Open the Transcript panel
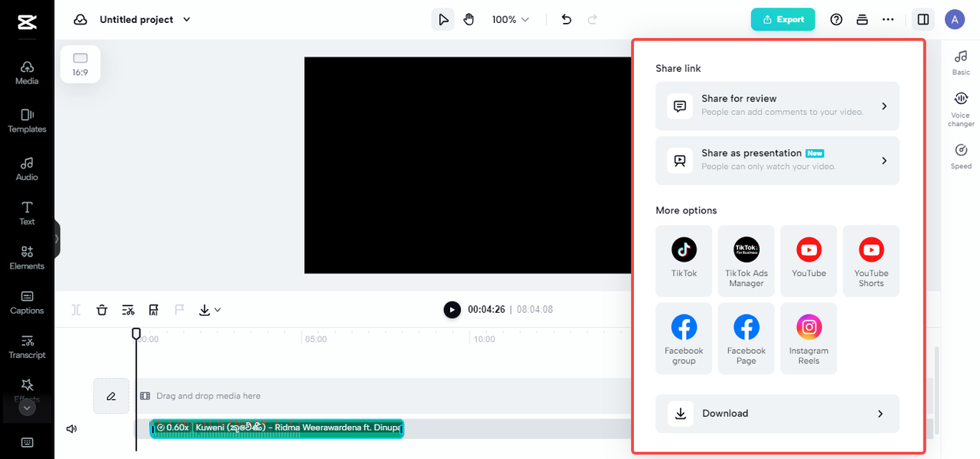Viewport: 980px width, 459px height. point(27,347)
